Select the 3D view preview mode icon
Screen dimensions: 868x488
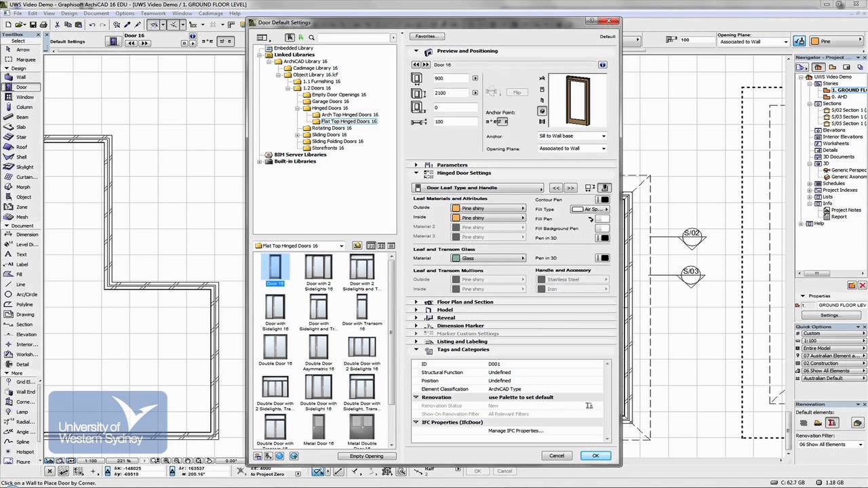pos(542,111)
